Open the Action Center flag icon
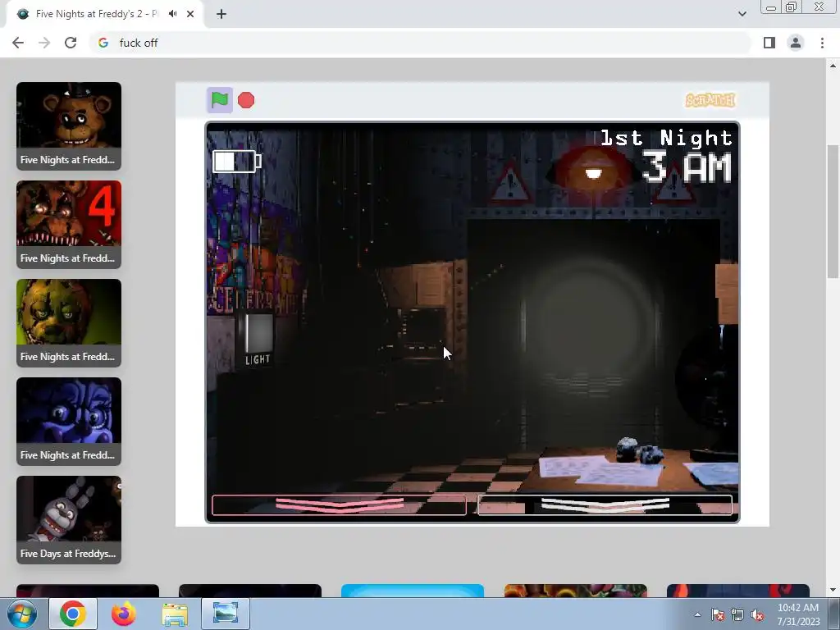Viewport: 840px width, 630px height. [x=718, y=614]
